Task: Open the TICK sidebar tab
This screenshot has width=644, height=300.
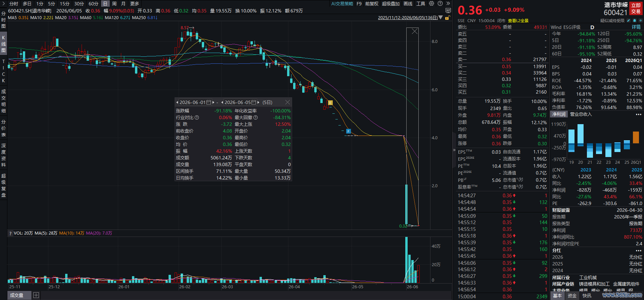Action: pos(3,71)
